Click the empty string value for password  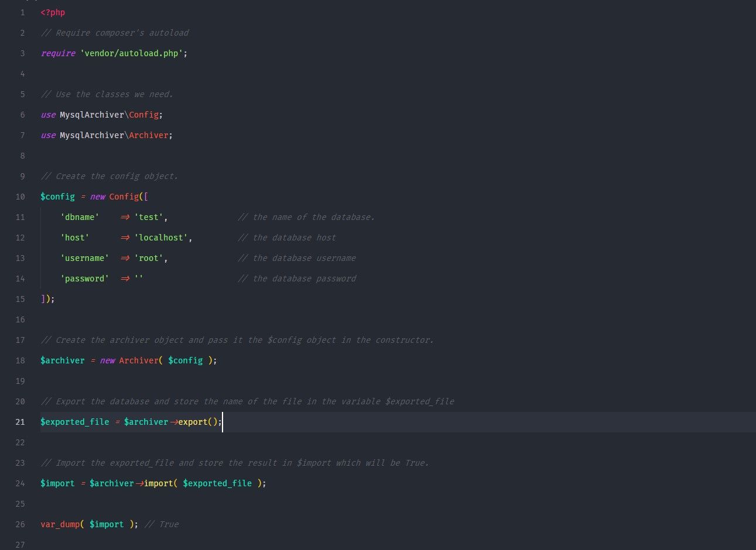pos(139,279)
